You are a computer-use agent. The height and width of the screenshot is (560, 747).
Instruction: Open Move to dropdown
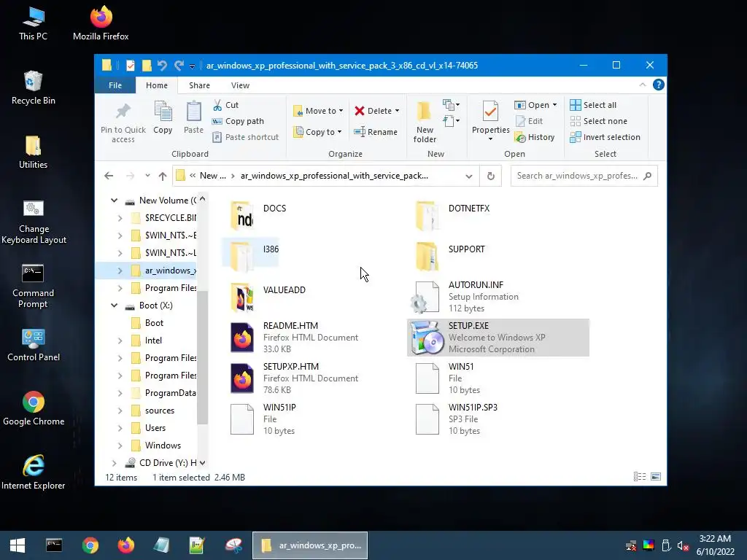click(x=318, y=111)
